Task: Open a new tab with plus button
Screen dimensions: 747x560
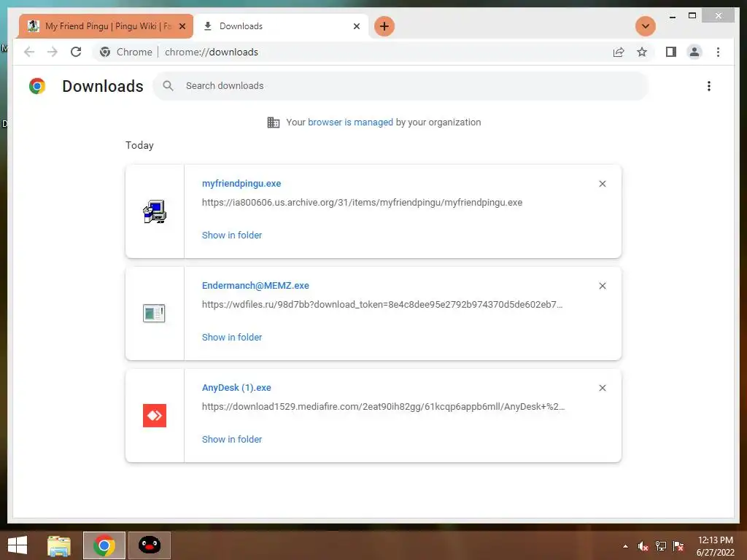Action: [384, 26]
